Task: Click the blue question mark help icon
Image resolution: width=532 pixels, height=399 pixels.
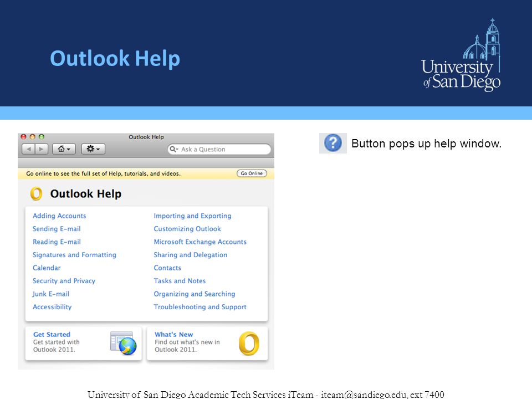Action: (x=333, y=143)
